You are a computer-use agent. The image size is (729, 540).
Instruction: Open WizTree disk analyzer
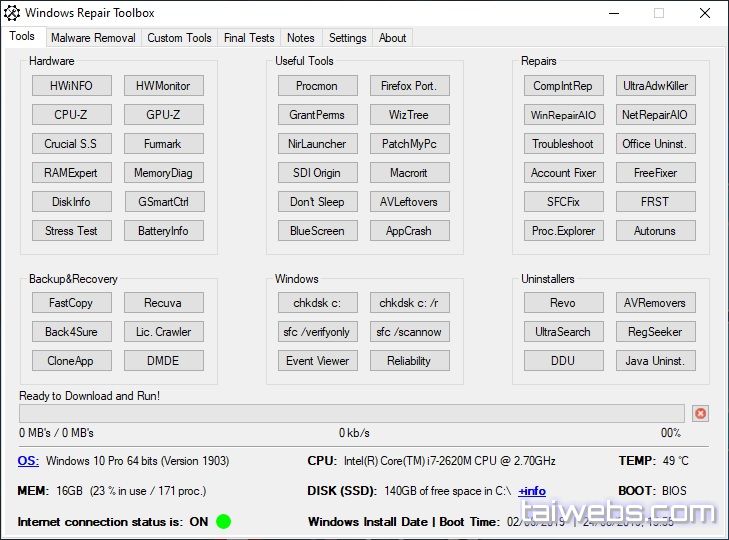click(409, 115)
